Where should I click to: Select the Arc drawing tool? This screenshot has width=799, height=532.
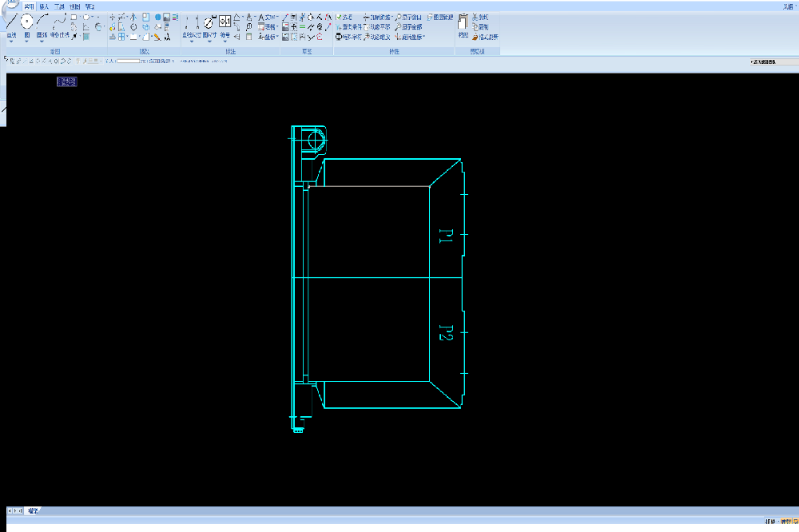(x=42, y=22)
